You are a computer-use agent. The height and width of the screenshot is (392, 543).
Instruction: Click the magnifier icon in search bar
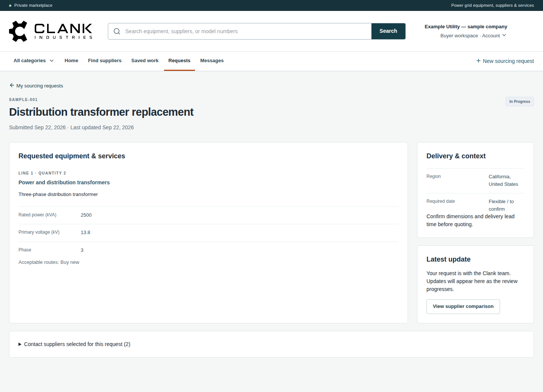click(x=117, y=31)
